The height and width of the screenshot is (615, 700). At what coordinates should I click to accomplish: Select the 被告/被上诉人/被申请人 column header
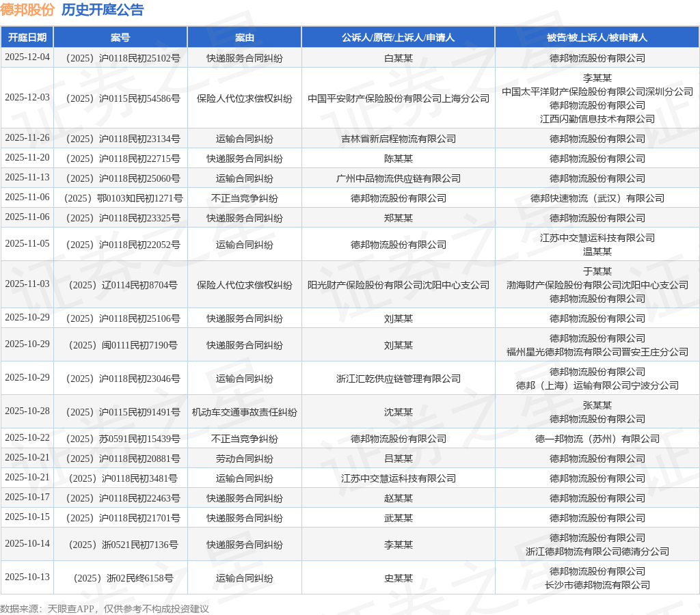[x=597, y=38]
